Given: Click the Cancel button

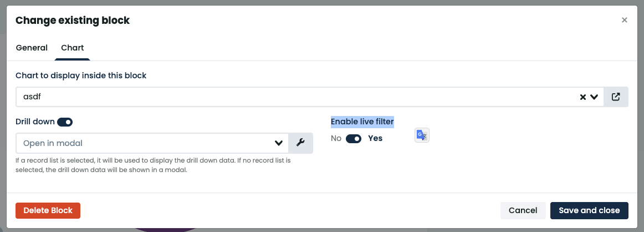Looking at the screenshot, I should (x=523, y=210).
